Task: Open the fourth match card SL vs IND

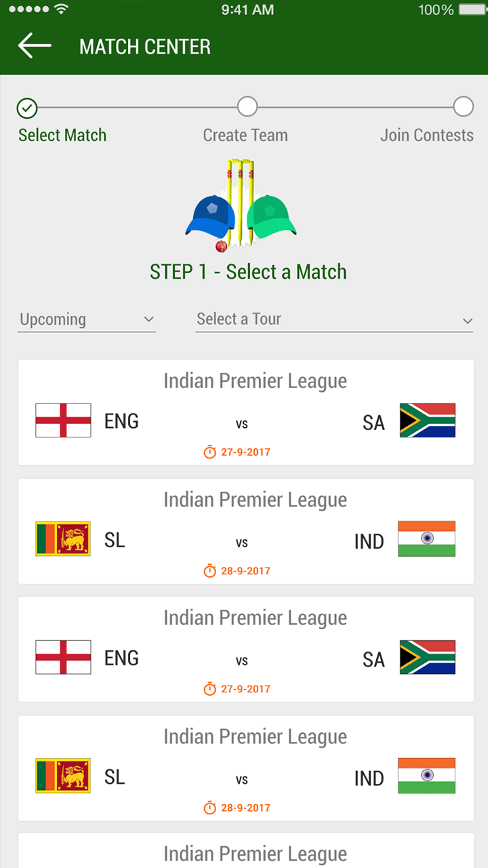Action: 245,768
